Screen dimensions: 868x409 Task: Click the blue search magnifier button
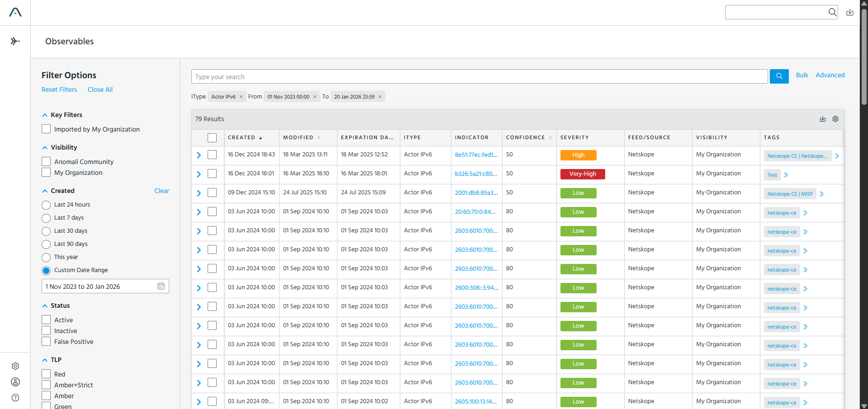tap(779, 76)
